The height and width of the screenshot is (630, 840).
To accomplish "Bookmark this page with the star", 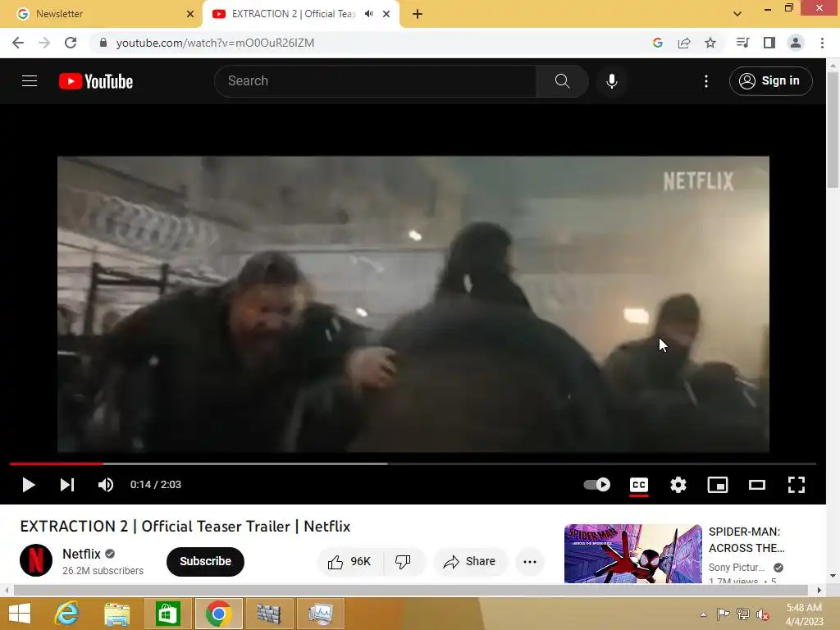I will 710,43.
